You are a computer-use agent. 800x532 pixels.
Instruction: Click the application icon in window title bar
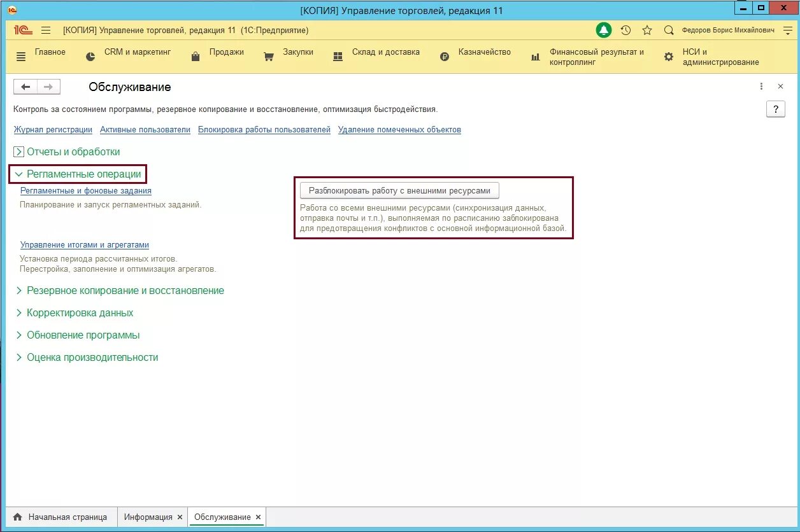13,10
